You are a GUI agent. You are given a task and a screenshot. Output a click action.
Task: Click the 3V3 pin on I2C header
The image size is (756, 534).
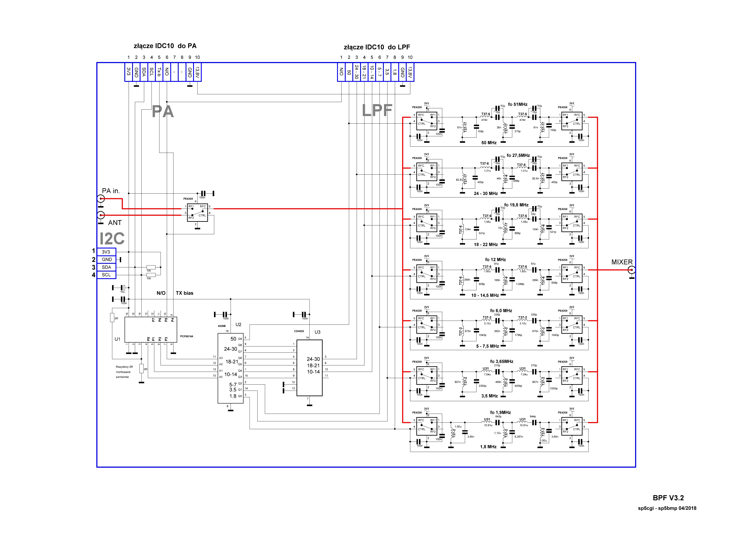[x=106, y=252]
